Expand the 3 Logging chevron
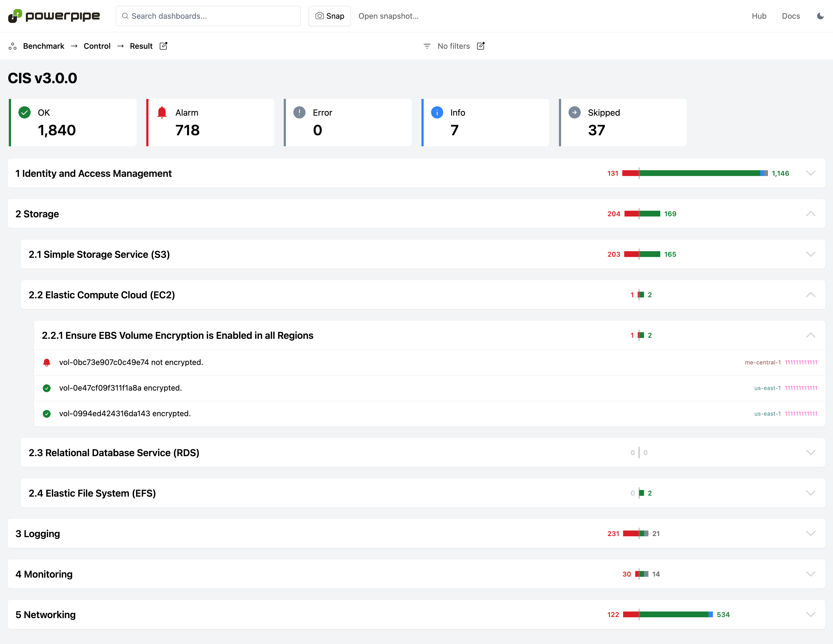Viewport: 833px width, 644px height. (x=810, y=534)
